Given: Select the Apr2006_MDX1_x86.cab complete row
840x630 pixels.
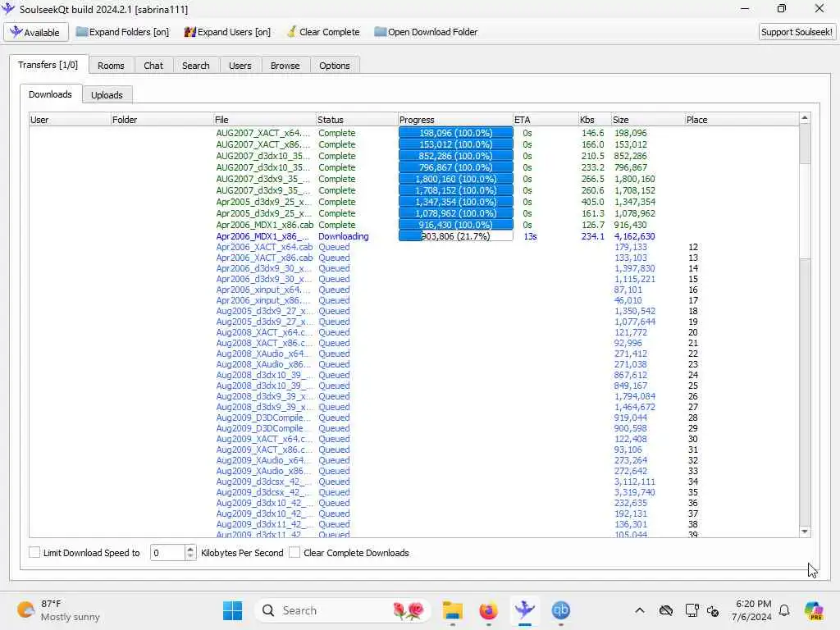Looking at the screenshot, I should (413, 225).
